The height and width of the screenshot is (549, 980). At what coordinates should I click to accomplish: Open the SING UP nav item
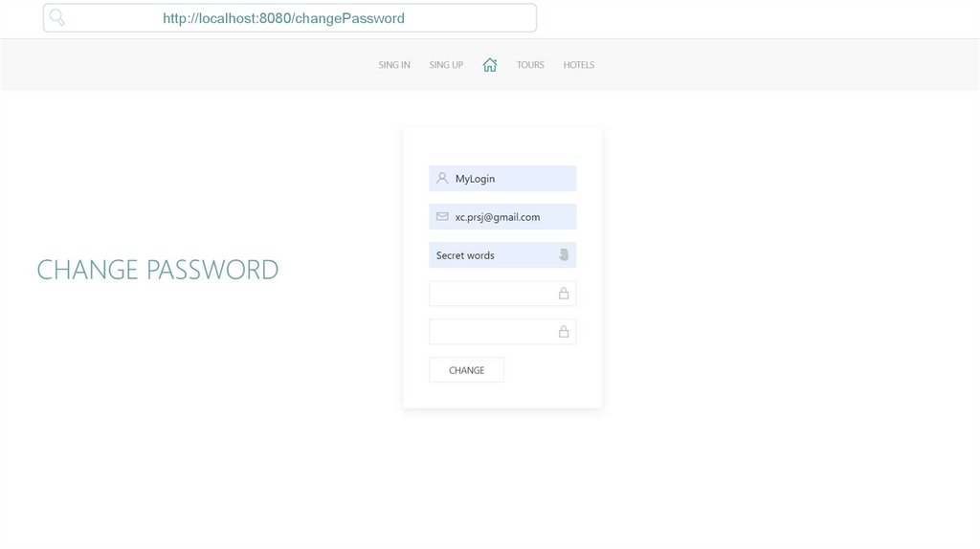(446, 65)
